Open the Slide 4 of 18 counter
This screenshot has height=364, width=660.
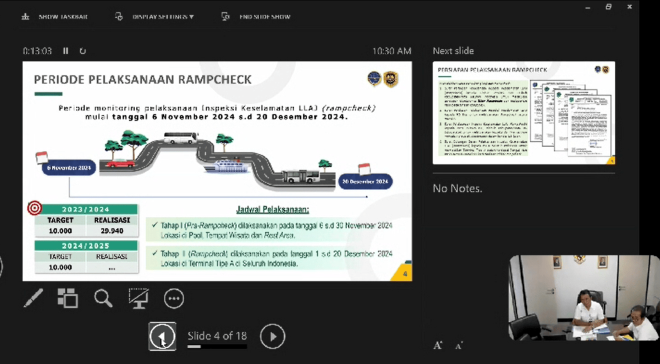coord(217,335)
